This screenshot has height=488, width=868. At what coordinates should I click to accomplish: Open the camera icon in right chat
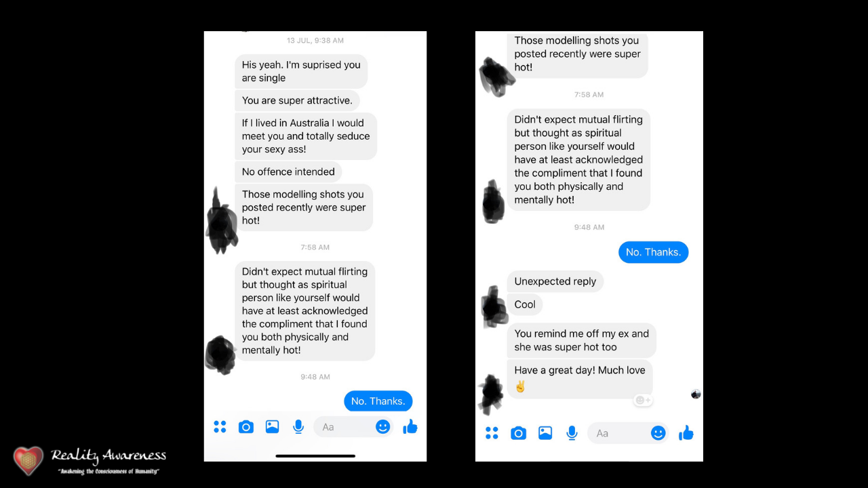coord(518,433)
